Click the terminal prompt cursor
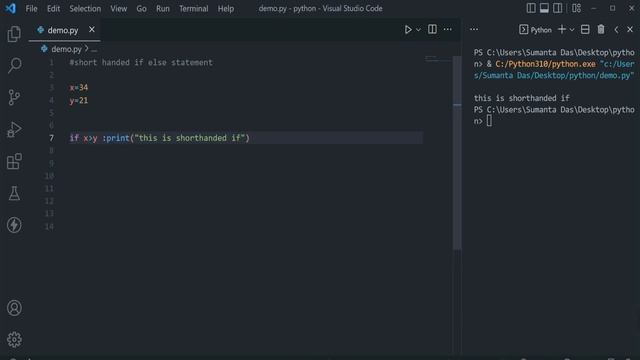 (x=489, y=121)
